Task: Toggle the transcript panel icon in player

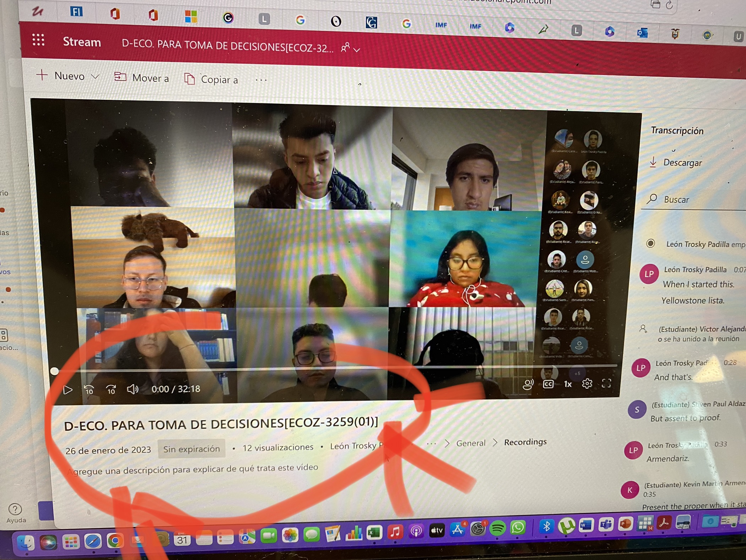Action: point(528,384)
